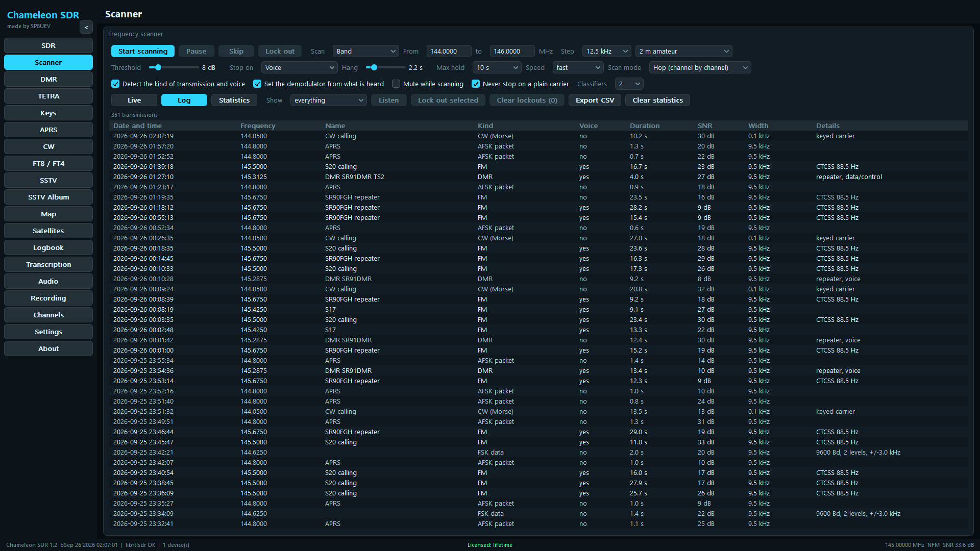Open the Scan Band dropdown
The width and height of the screenshot is (980, 551).
pos(366,52)
